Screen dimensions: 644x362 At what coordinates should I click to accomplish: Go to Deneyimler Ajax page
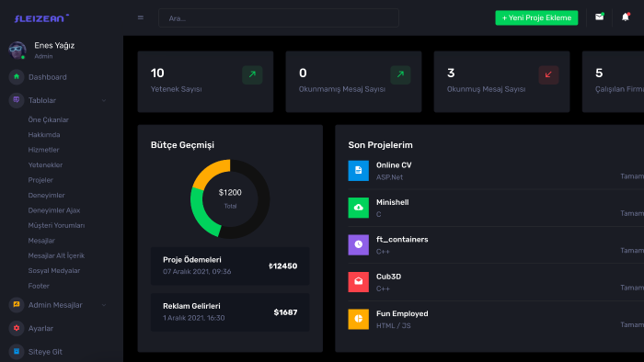[54, 210]
